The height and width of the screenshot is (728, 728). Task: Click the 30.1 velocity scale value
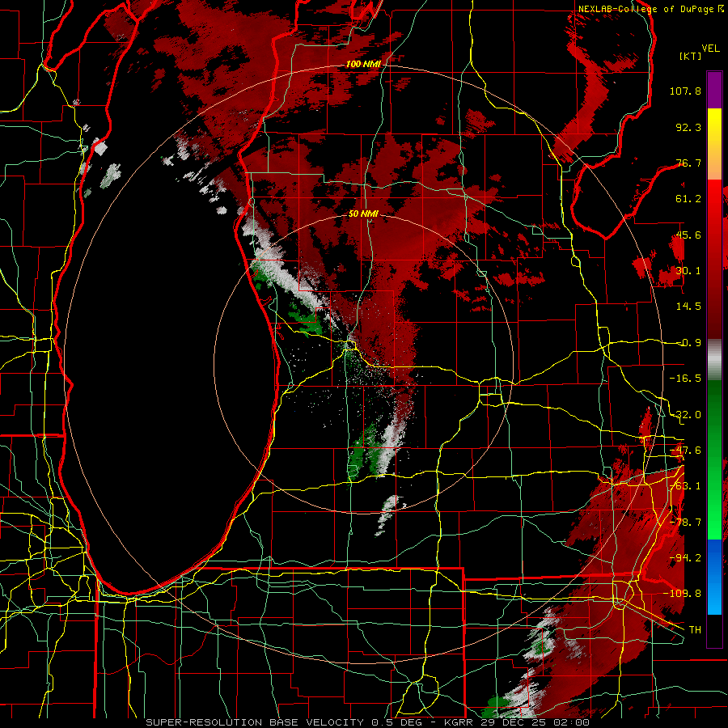tap(688, 271)
